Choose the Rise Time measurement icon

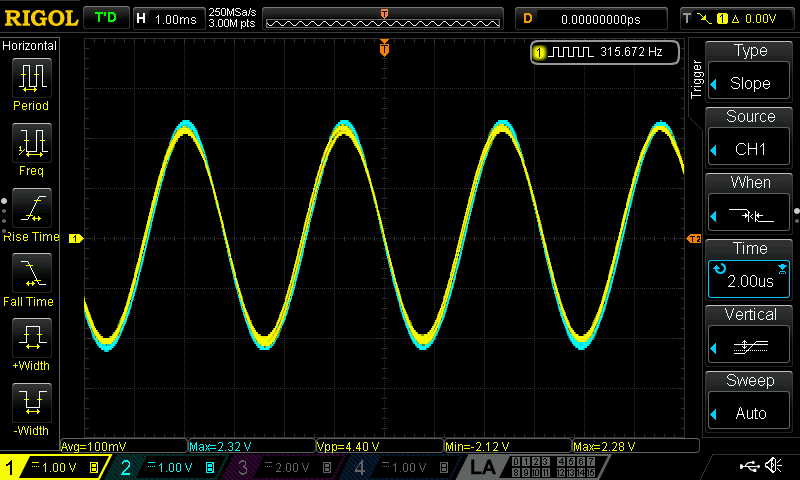(x=31, y=210)
